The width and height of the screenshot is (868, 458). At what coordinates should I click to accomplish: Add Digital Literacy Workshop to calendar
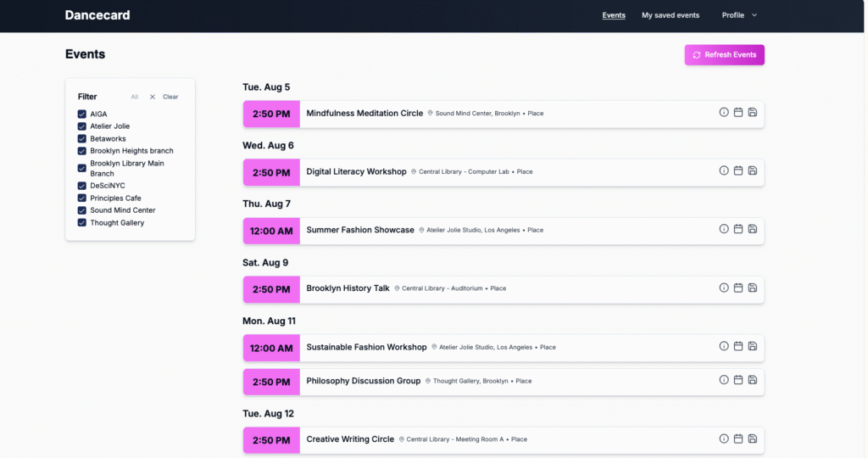click(738, 170)
